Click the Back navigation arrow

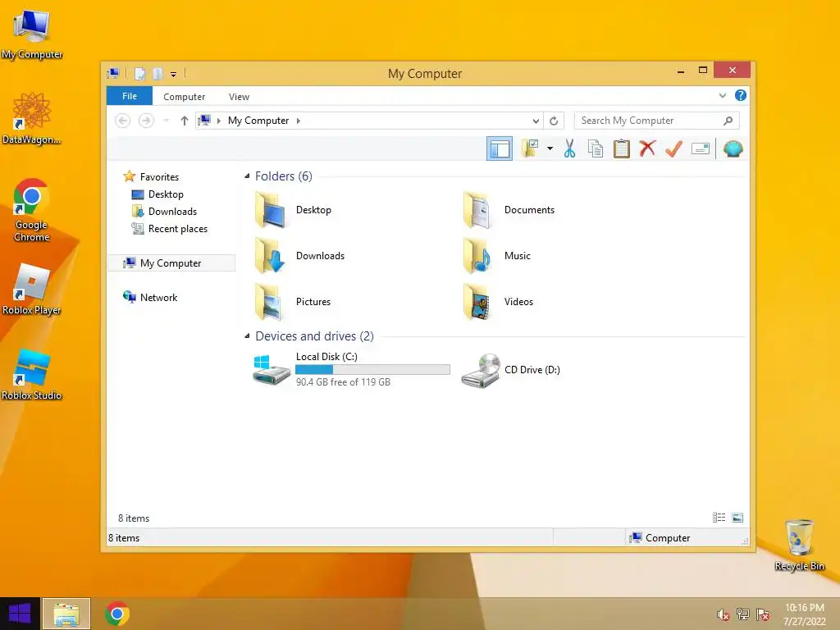click(x=123, y=121)
